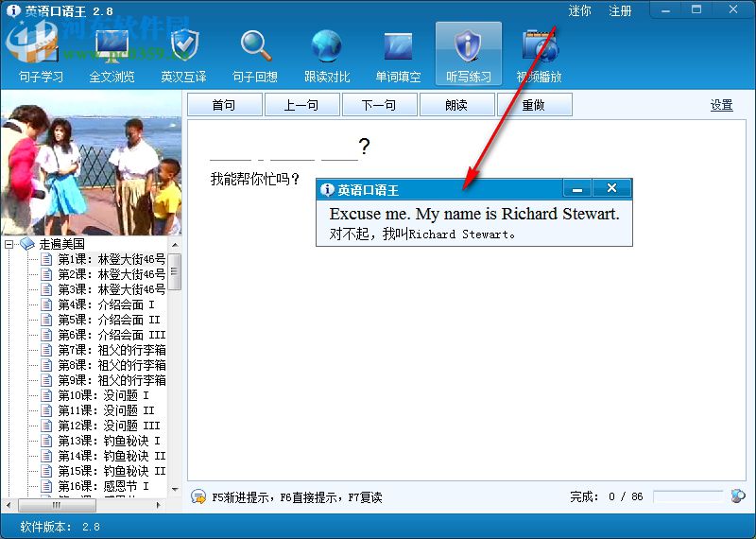Open the 跟读对比 globe module
The height and width of the screenshot is (539, 756).
tap(326, 56)
